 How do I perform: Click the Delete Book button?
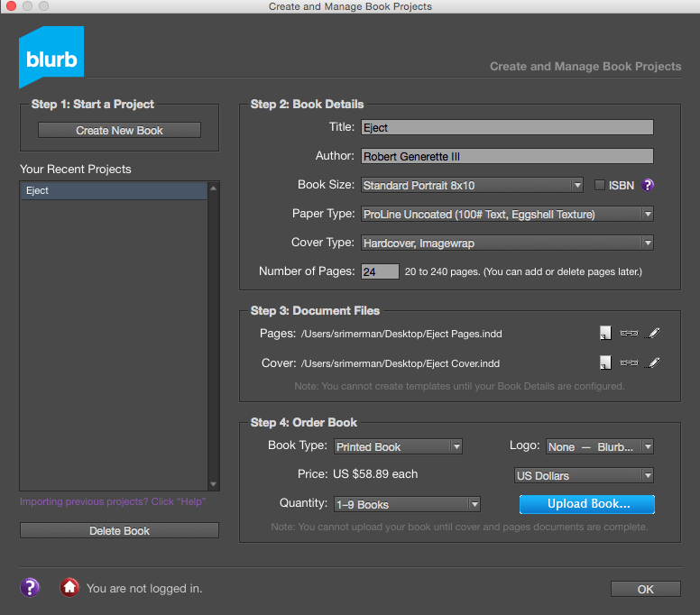(119, 530)
